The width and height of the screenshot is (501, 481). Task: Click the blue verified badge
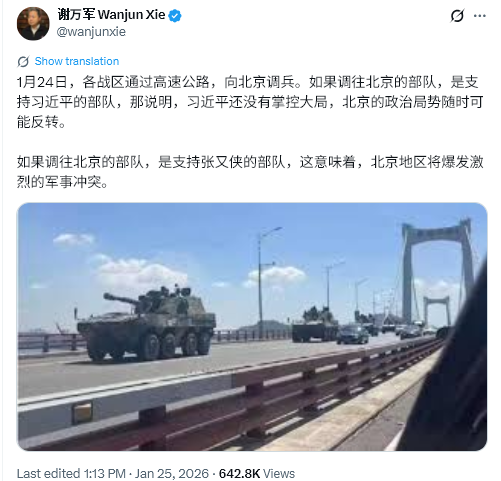pyautogui.click(x=175, y=16)
